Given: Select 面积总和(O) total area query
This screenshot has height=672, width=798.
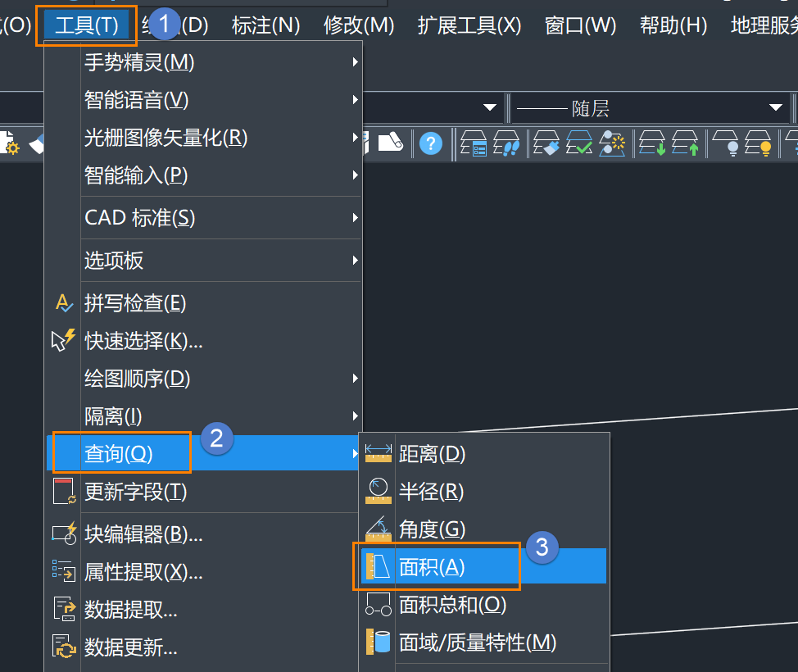Looking at the screenshot, I should click(483, 604).
